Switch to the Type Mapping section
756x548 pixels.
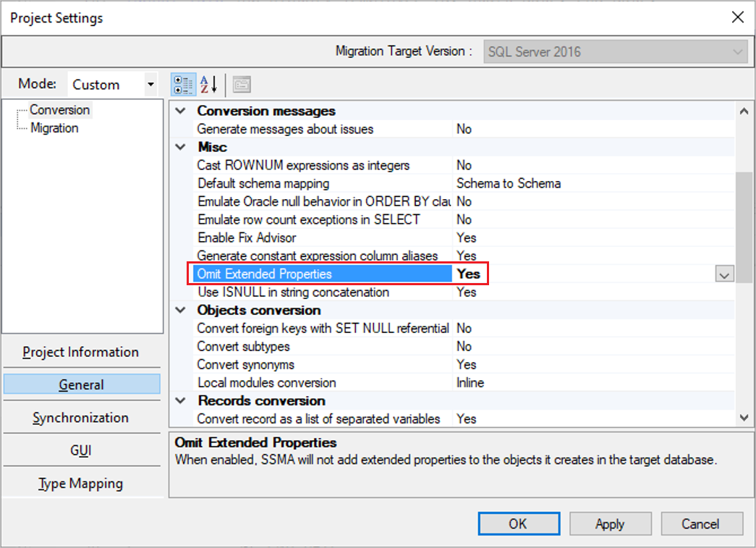(81, 484)
